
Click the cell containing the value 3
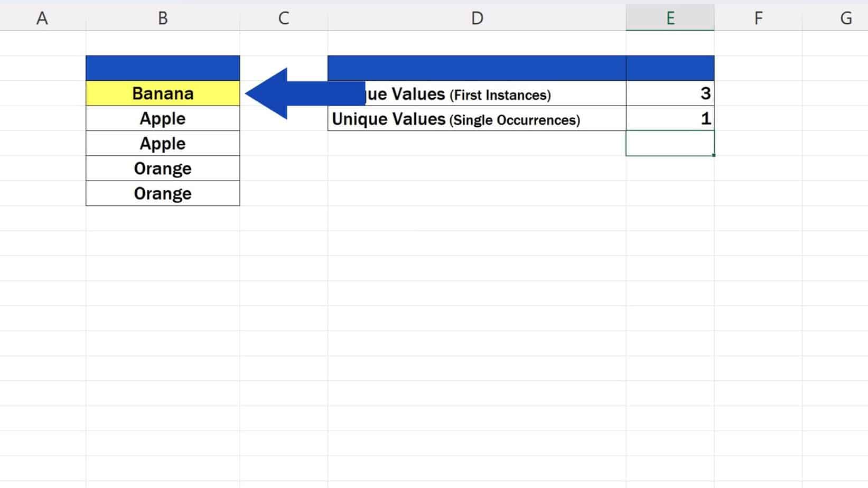pos(669,93)
